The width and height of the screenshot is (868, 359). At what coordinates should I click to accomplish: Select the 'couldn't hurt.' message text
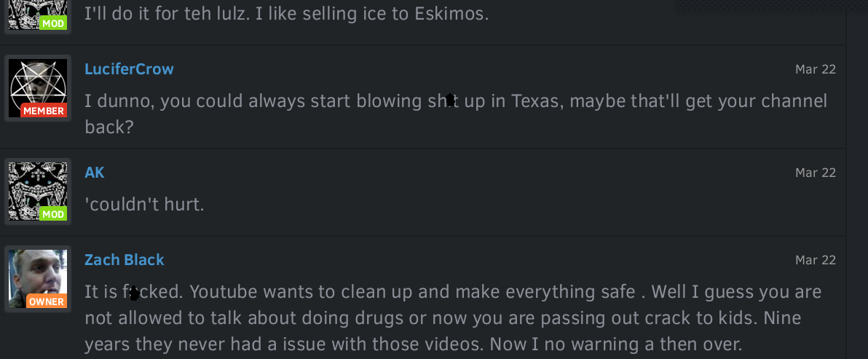(x=144, y=205)
